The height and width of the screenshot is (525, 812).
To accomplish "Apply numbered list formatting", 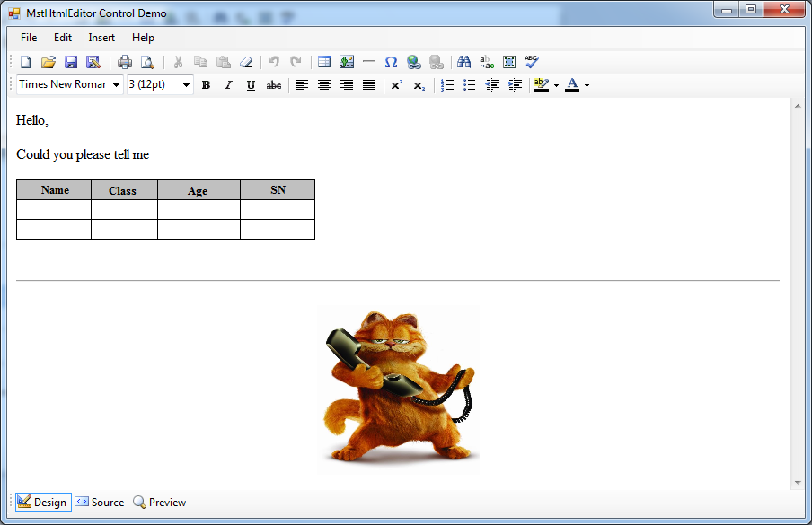I will (447, 85).
